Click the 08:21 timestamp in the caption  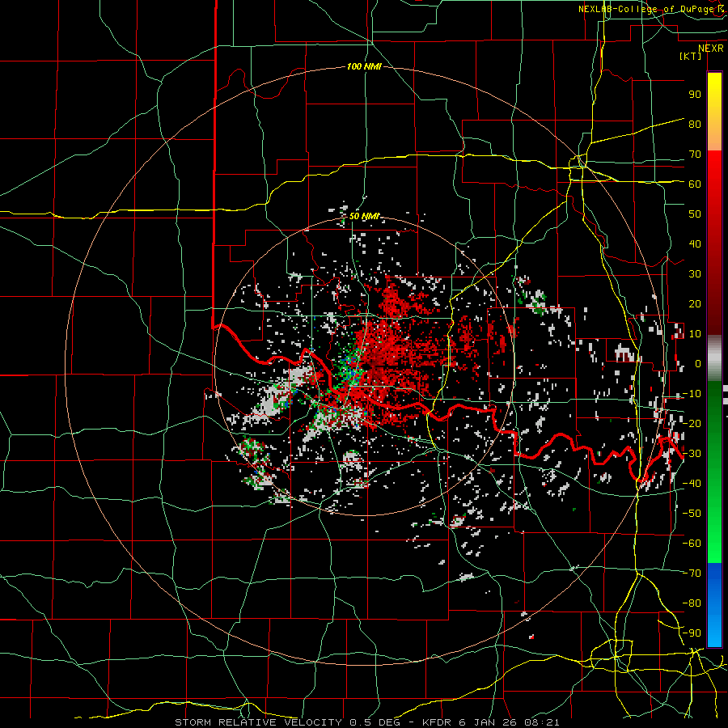pyautogui.click(x=544, y=722)
